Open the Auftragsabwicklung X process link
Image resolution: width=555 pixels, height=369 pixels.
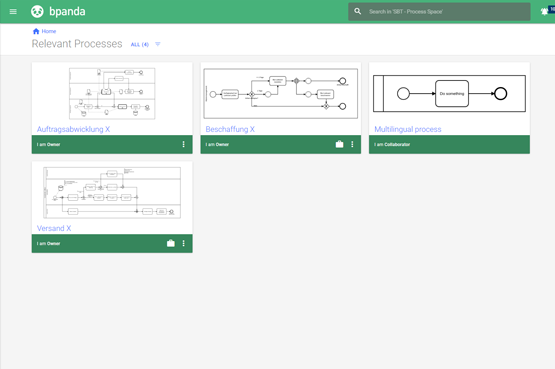coord(73,129)
